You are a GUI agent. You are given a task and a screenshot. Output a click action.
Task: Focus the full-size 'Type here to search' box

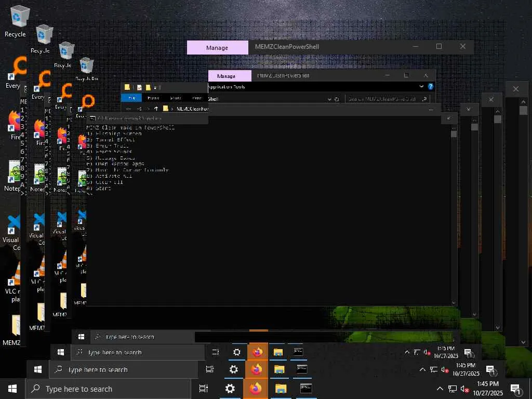tap(109, 389)
